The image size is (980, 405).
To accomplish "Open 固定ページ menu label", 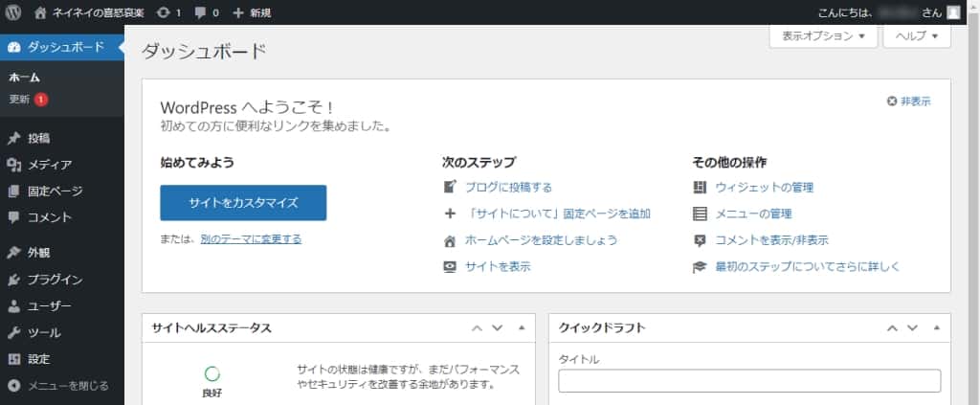I will 55,191.
